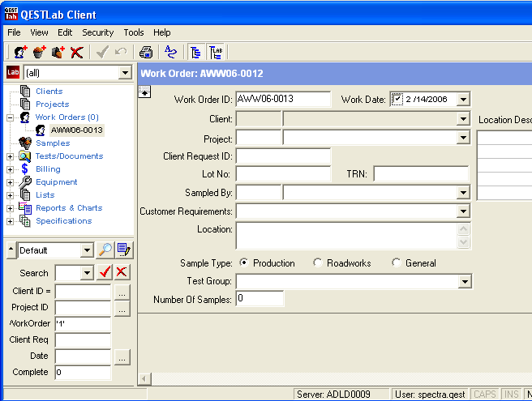Select the Roadworks sample type

(317, 263)
